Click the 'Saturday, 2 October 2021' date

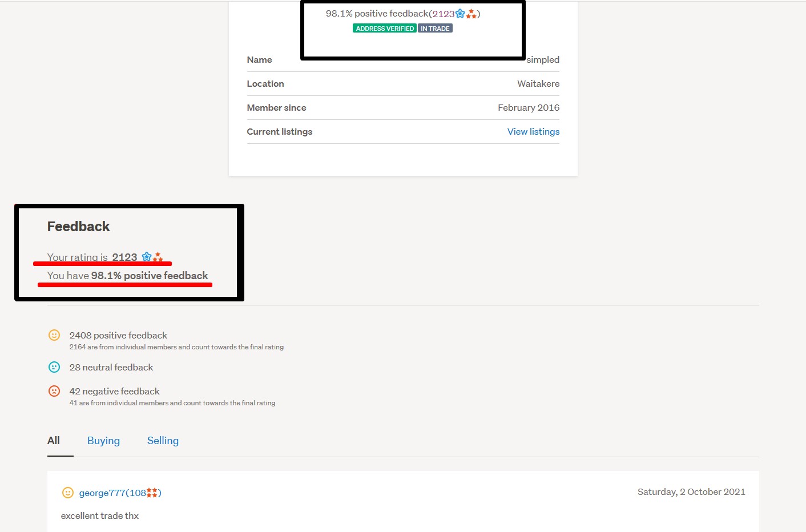tap(691, 492)
